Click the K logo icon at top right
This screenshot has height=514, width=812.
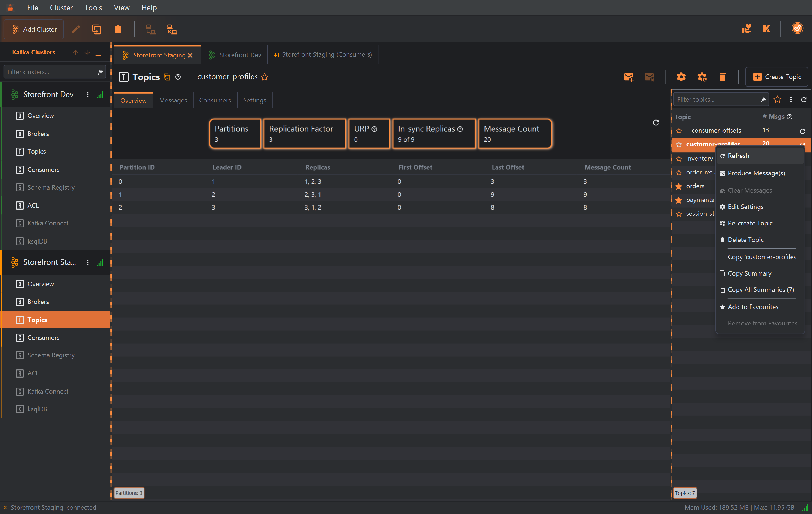click(766, 29)
